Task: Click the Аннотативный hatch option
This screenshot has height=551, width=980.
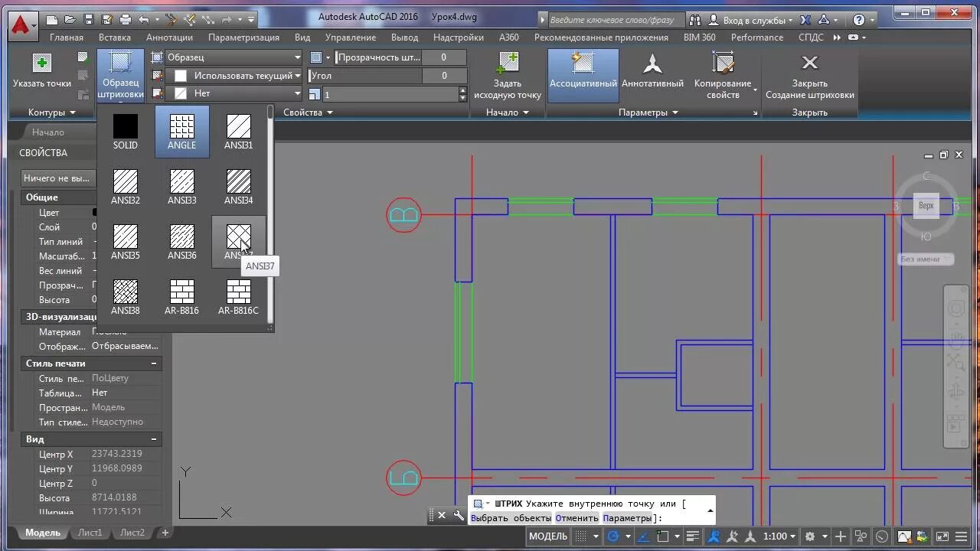Action: (652, 74)
